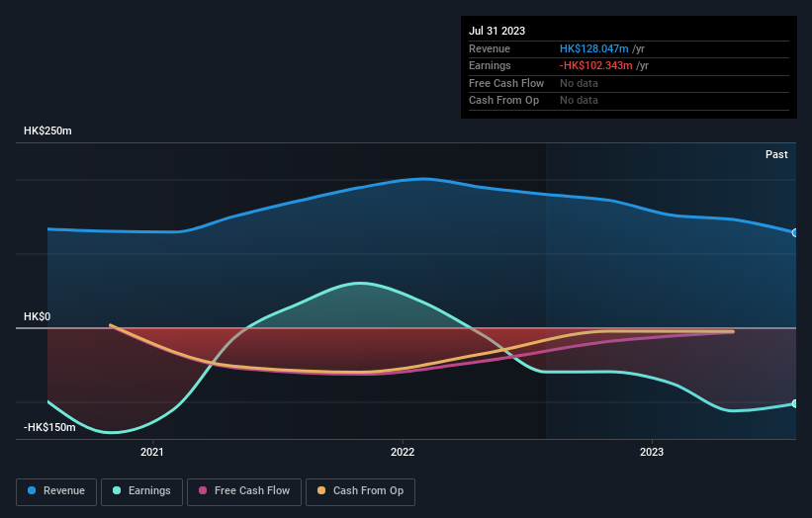Click the Revenue label in the tooltip
Screen dimensions: 812x518
[490, 48]
